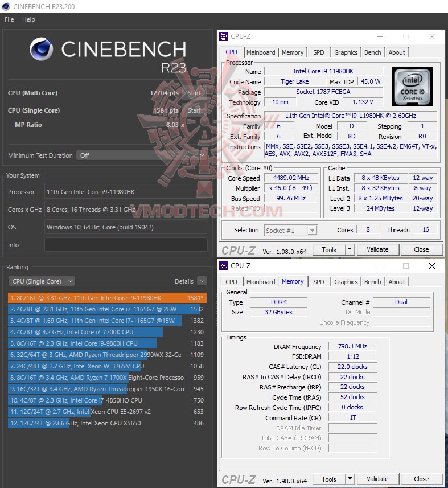Start the CPU Multi Core test
The width and height of the screenshot is (448, 488).
[x=194, y=93]
